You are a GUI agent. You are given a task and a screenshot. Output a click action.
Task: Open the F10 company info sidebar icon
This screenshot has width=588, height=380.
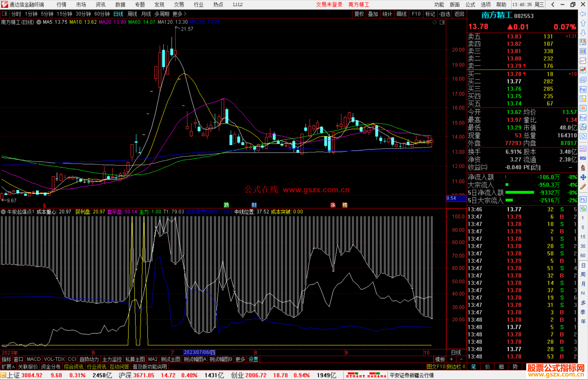(583, 90)
